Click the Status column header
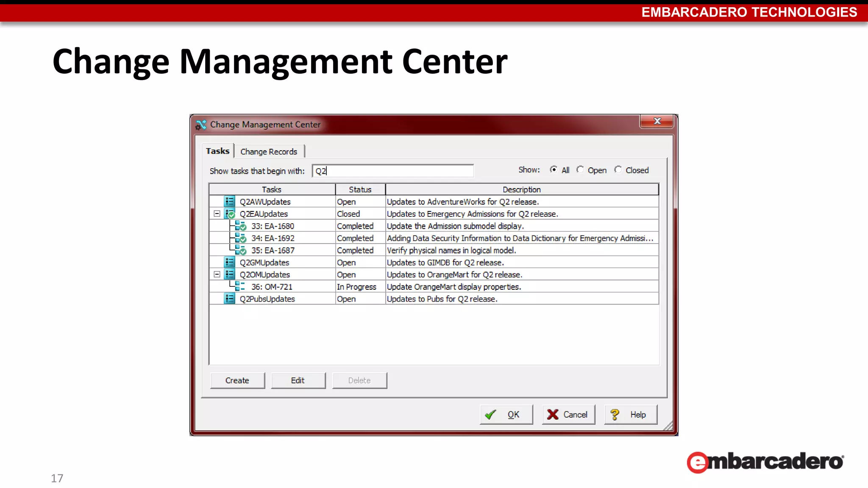The image size is (868, 488). [360, 189]
